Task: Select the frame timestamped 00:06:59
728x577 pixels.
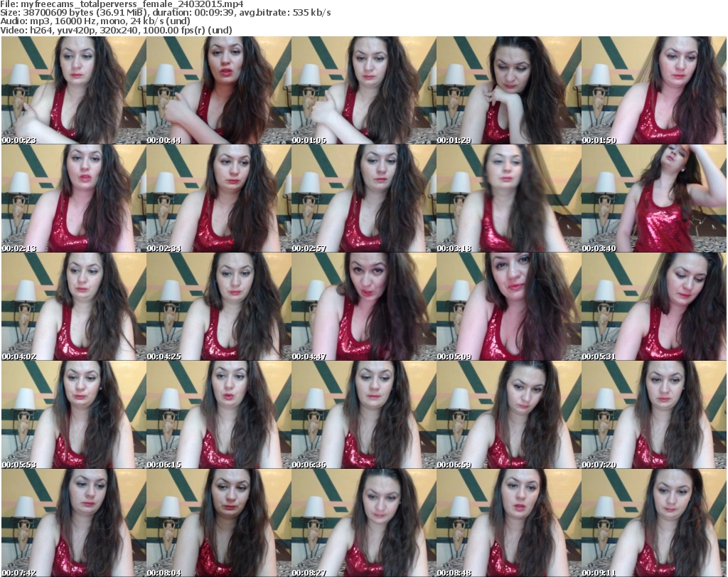Action: [508, 415]
